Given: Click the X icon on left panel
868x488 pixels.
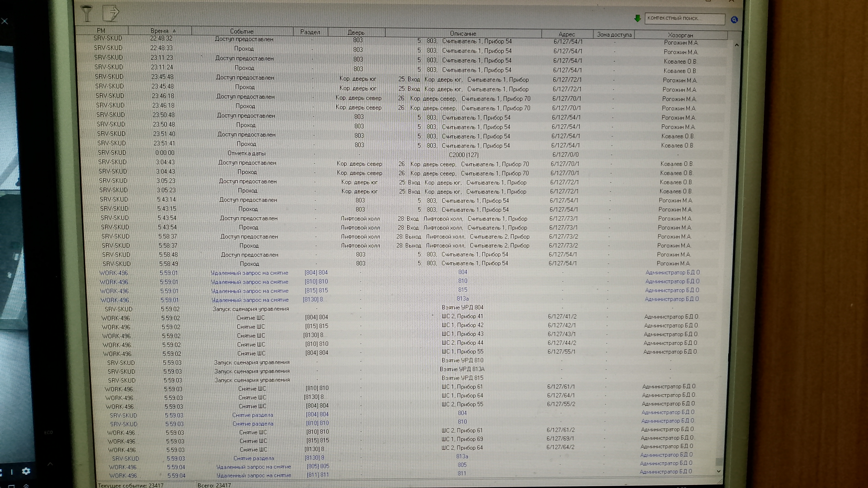Looking at the screenshot, I should coord(5,21).
